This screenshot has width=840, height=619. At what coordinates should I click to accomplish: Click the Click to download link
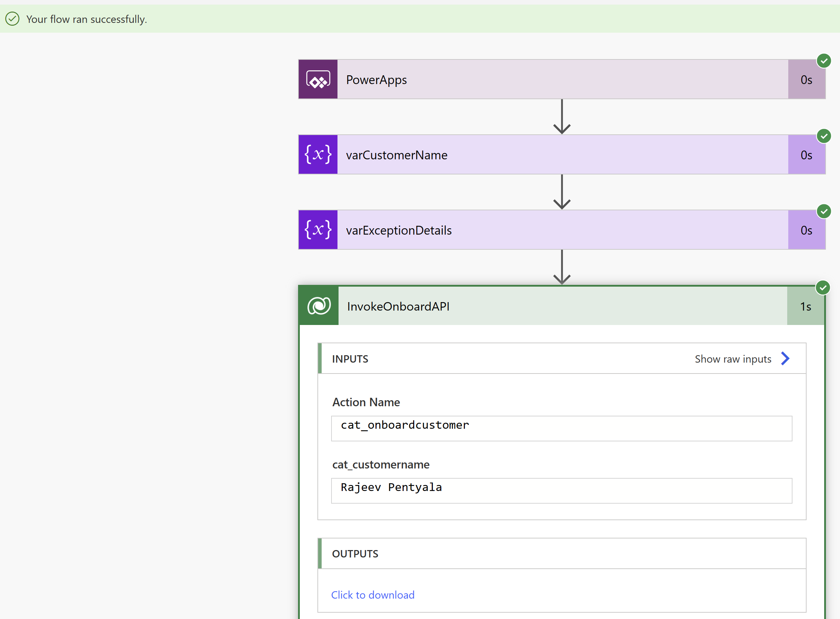pyautogui.click(x=373, y=595)
